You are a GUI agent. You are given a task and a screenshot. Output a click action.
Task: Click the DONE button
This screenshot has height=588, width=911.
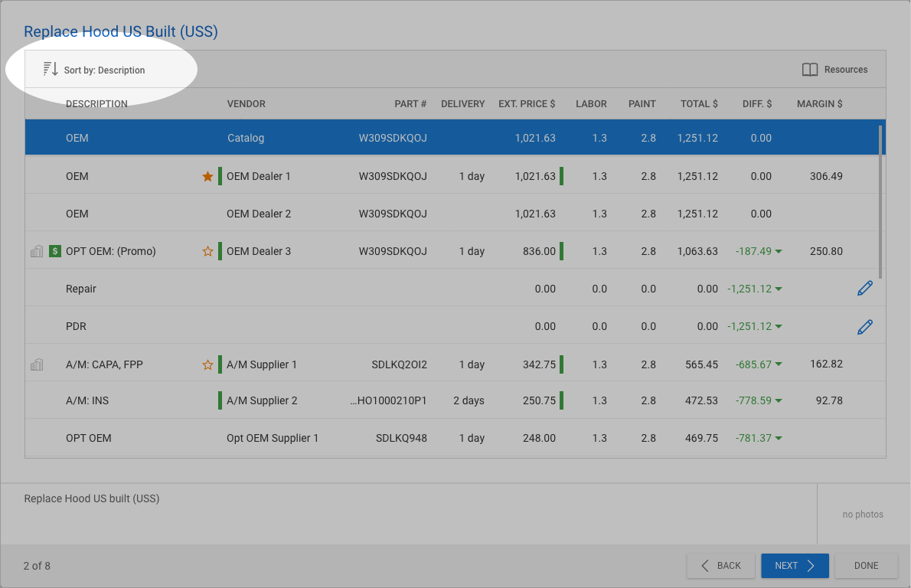point(866,566)
